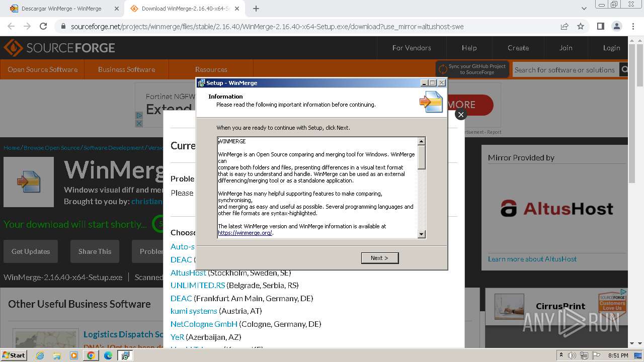
Task: Open the Chrome profile icon
Action: (x=616, y=26)
